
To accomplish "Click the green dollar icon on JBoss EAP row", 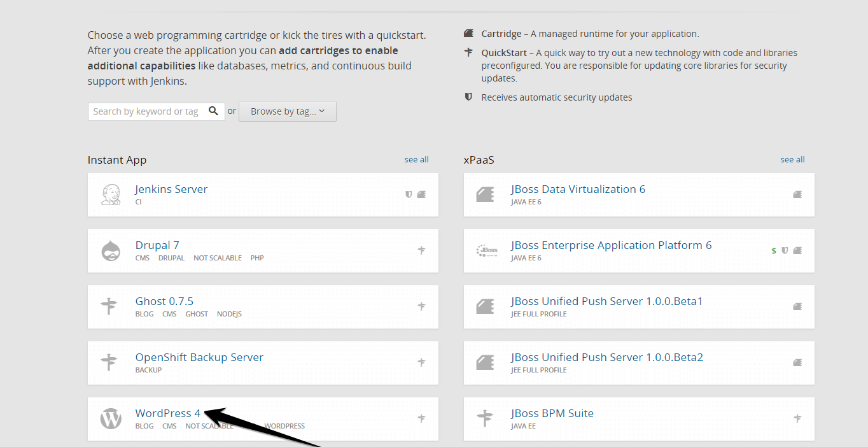I will click(x=774, y=251).
